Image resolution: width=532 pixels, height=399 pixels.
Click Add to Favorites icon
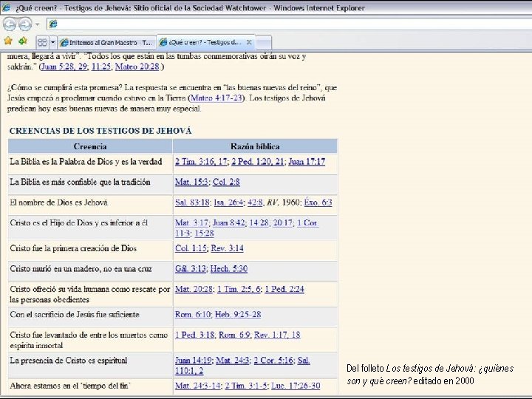[x=23, y=41]
